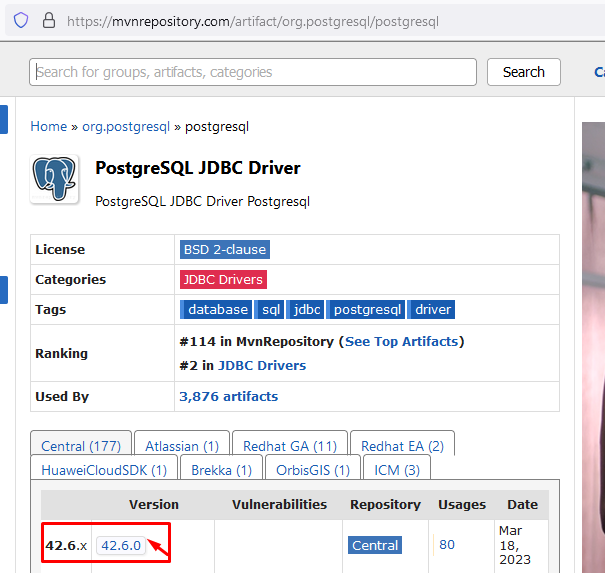This screenshot has height=573, width=605.
Task: Click the PostgreSQL elephant logo
Action: (x=54, y=179)
